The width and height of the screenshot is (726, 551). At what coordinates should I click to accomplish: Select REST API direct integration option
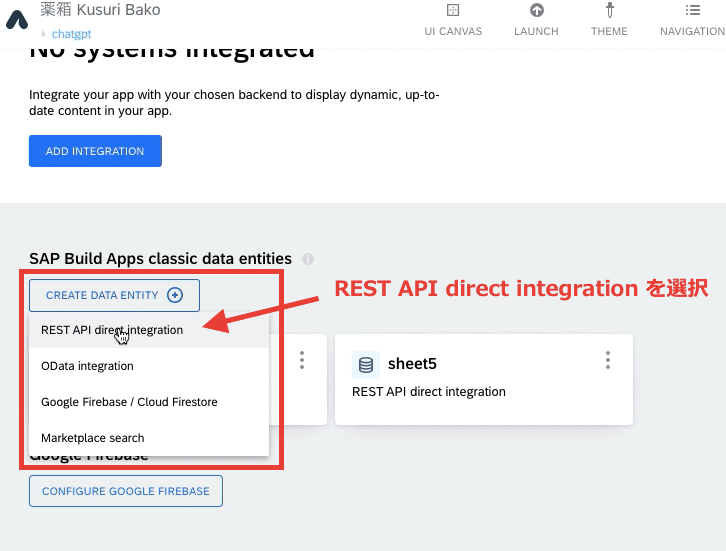point(149,330)
